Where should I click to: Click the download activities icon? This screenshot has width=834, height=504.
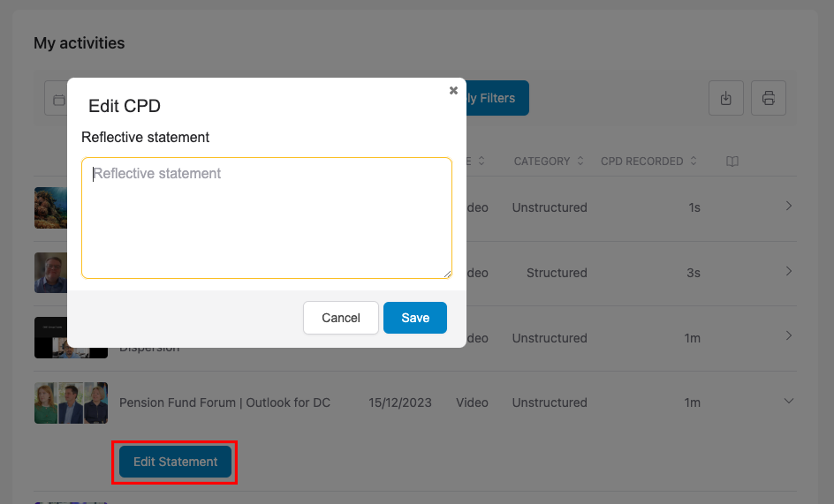pos(726,98)
